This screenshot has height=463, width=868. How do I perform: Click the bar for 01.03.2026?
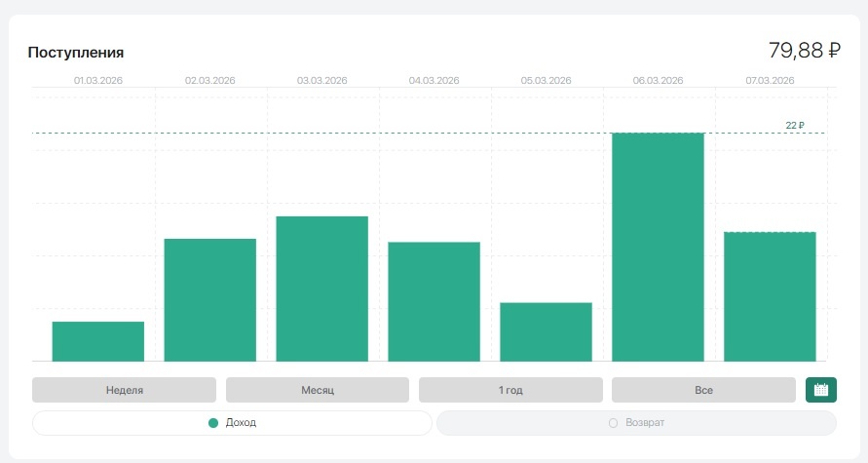click(98, 341)
